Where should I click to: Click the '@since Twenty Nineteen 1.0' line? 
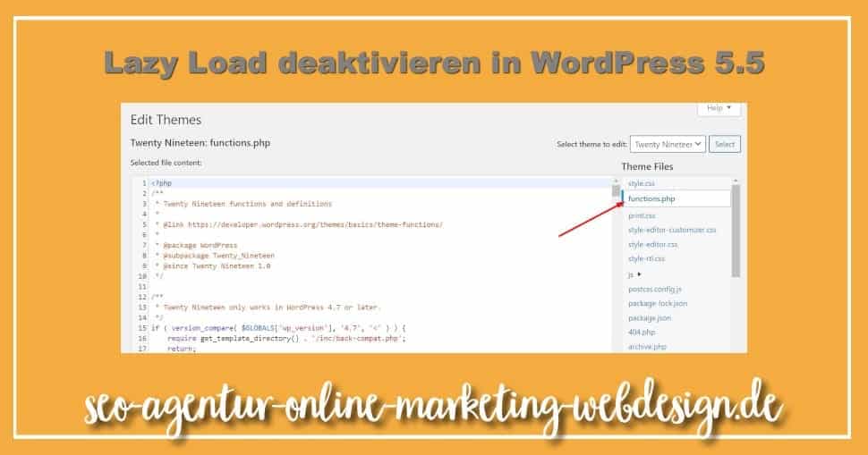(x=213, y=265)
